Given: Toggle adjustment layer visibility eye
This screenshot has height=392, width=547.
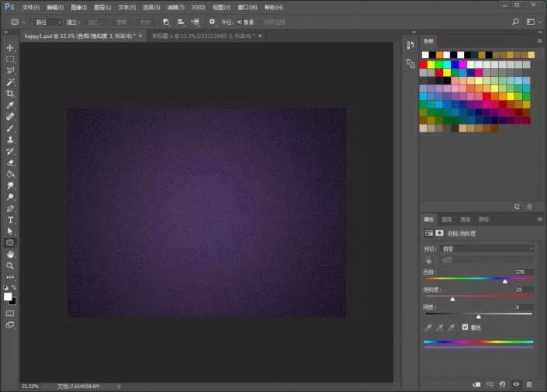Looking at the screenshot, I should click(516, 383).
